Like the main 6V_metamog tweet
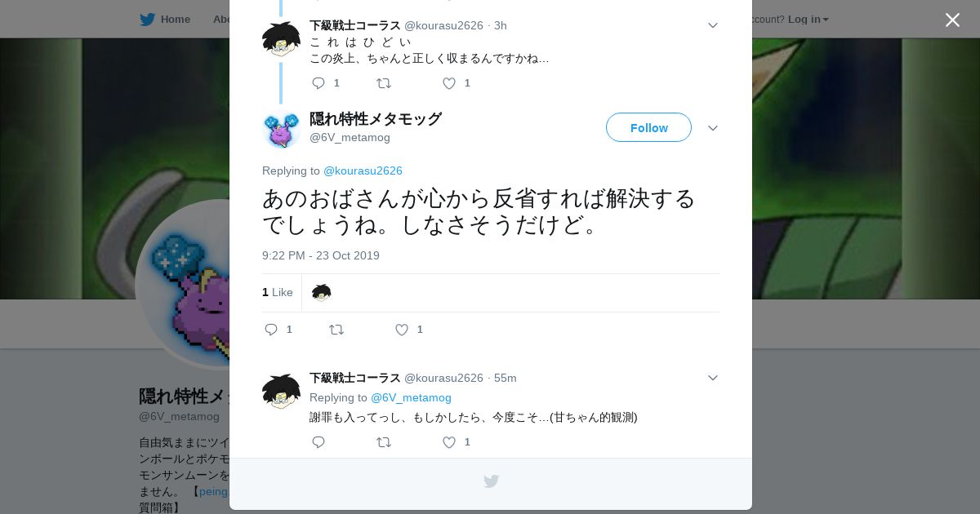Image resolution: width=980 pixels, height=514 pixels. click(x=402, y=330)
